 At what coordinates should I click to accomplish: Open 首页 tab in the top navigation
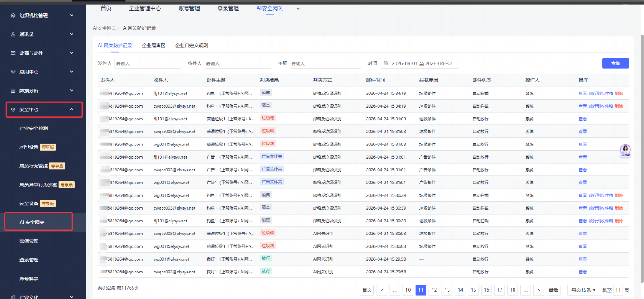click(106, 8)
